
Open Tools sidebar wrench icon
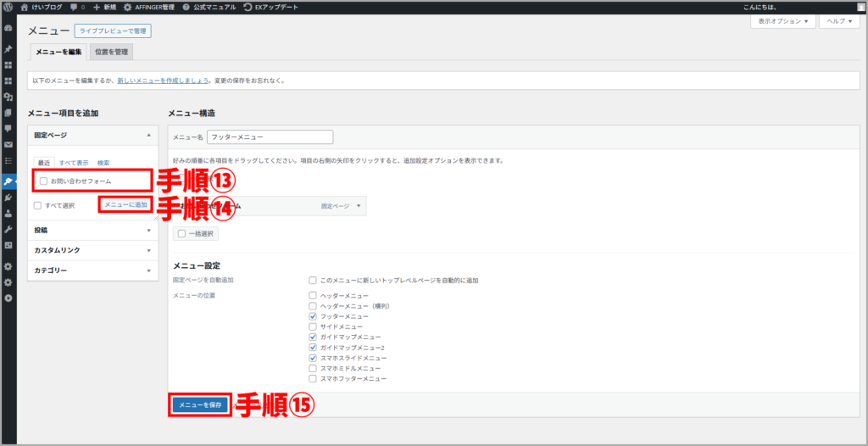click(x=8, y=230)
